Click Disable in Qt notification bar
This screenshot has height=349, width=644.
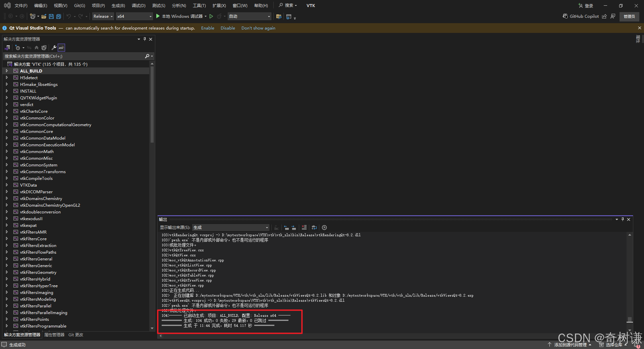pyautogui.click(x=228, y=28)
